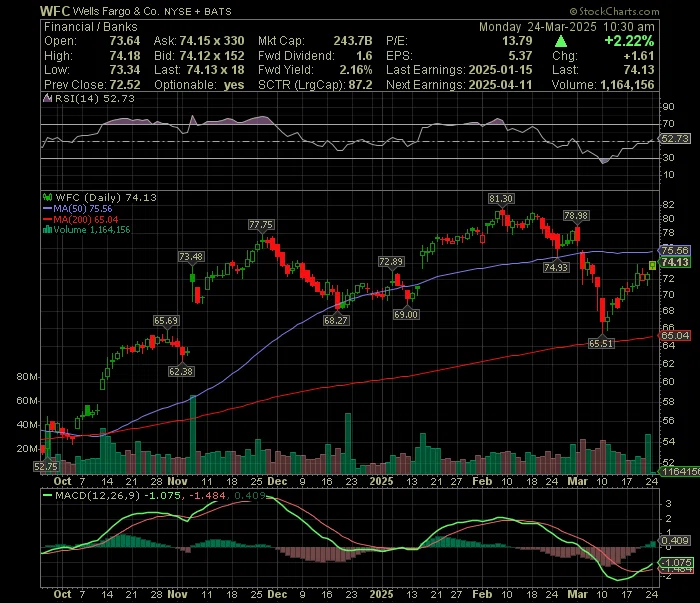This screenshot has height=603, width=700.
Task: Click the 65.51 March low annotation
Action: 601,343
